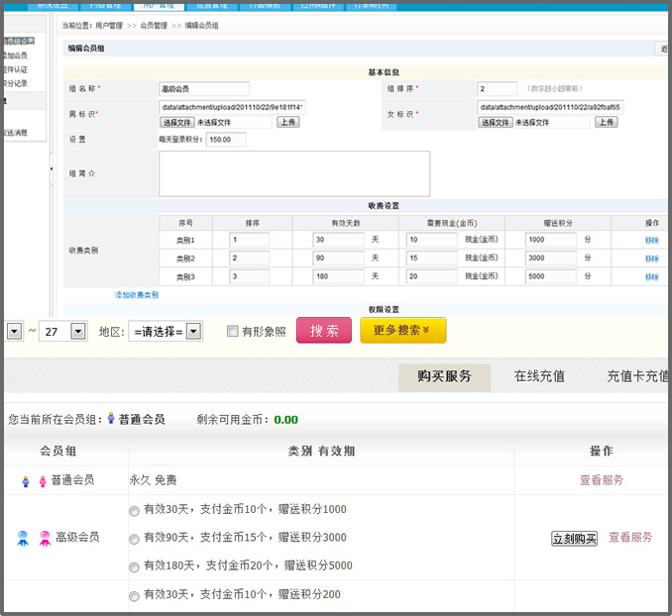The image size is (672, 616).
Task: Click the 添加收费类别 link
Action: (x=137, y=295)
